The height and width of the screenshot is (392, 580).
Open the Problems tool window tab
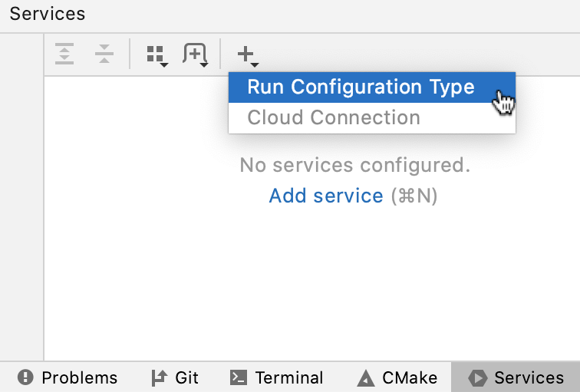tap(68, 377)
